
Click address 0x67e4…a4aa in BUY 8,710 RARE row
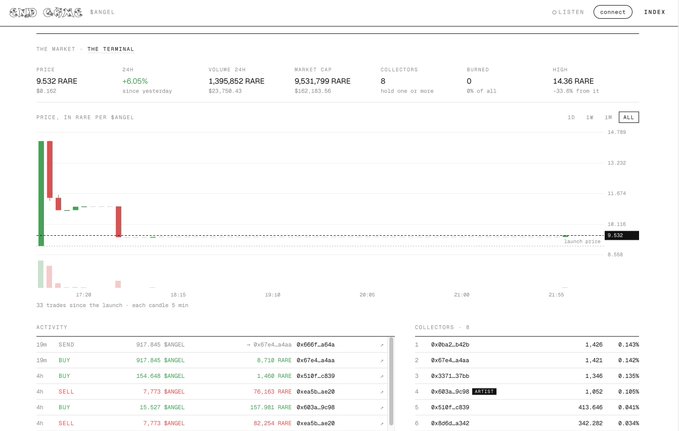coord(316,360)
